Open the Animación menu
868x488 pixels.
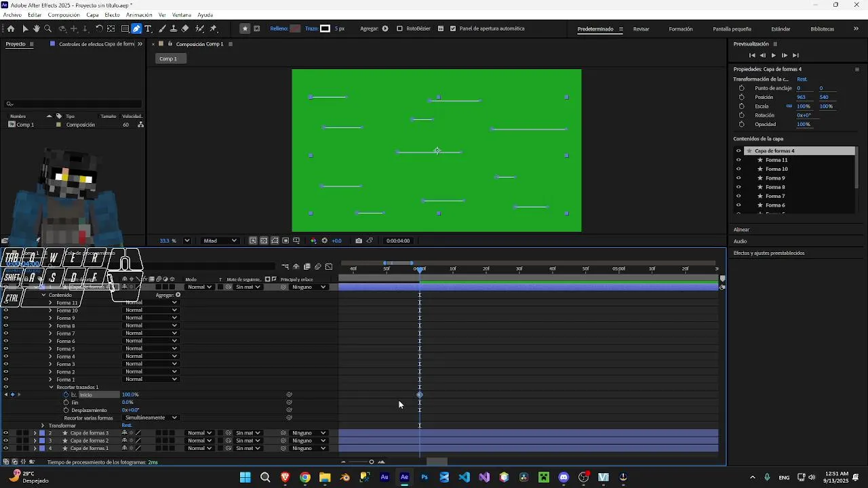pos(139,15)
